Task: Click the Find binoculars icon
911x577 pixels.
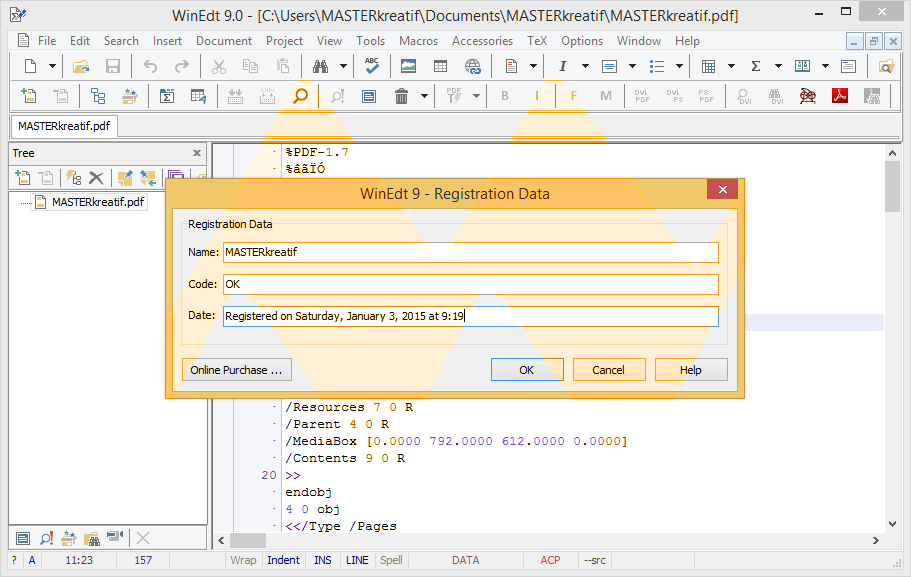Action: [x=321, y=66]
